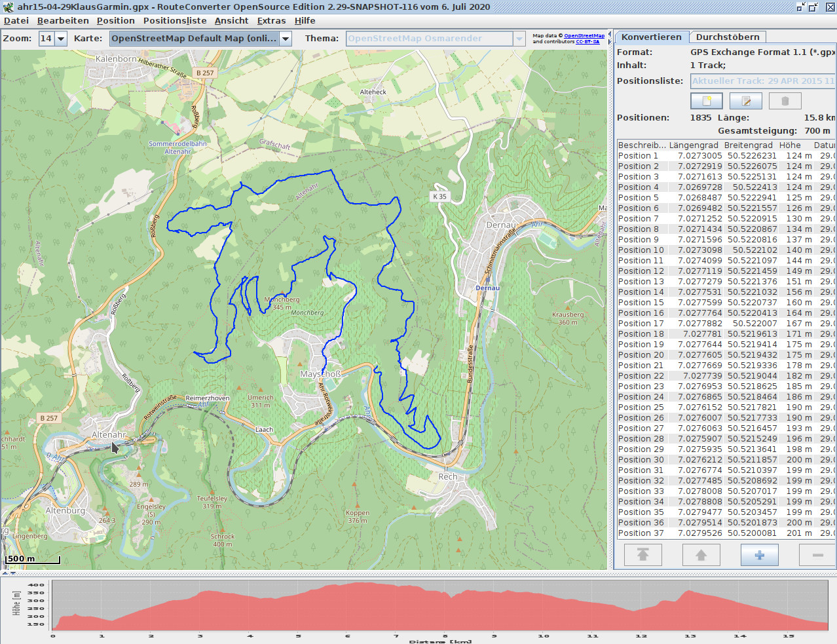Delete the current position list
The width and height of the screenshot is (837, 644).
click(785, 101)
